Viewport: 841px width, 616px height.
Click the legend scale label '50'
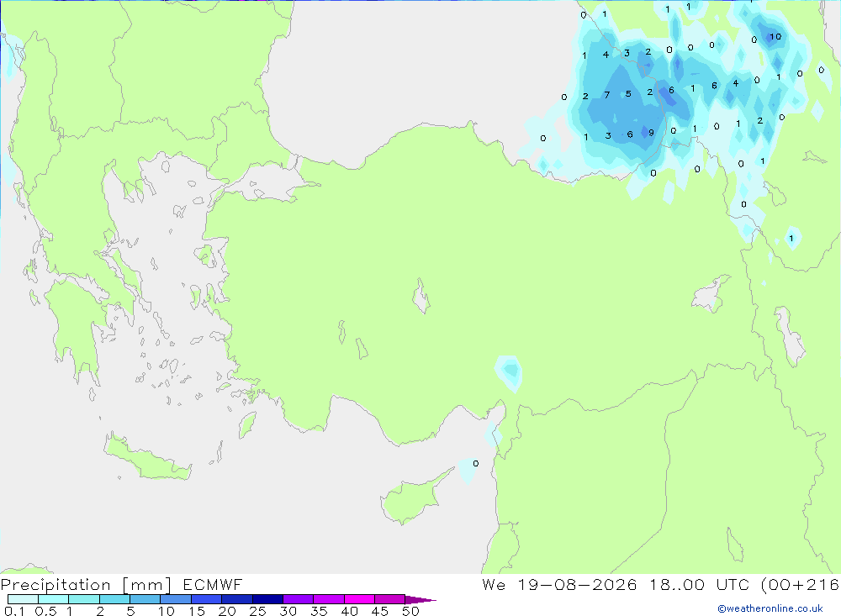coord(411,611)
